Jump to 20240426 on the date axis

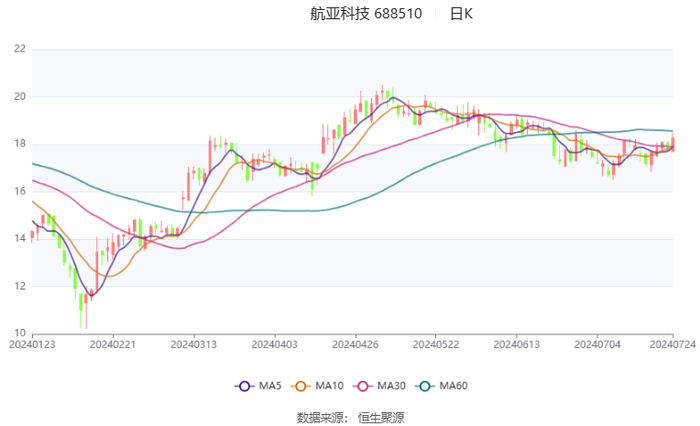[353, 344]
